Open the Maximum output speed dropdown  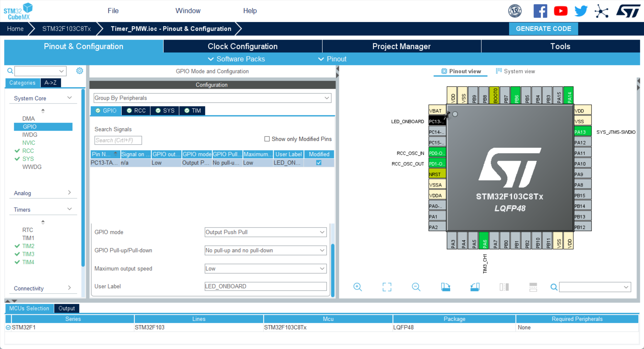265,268
